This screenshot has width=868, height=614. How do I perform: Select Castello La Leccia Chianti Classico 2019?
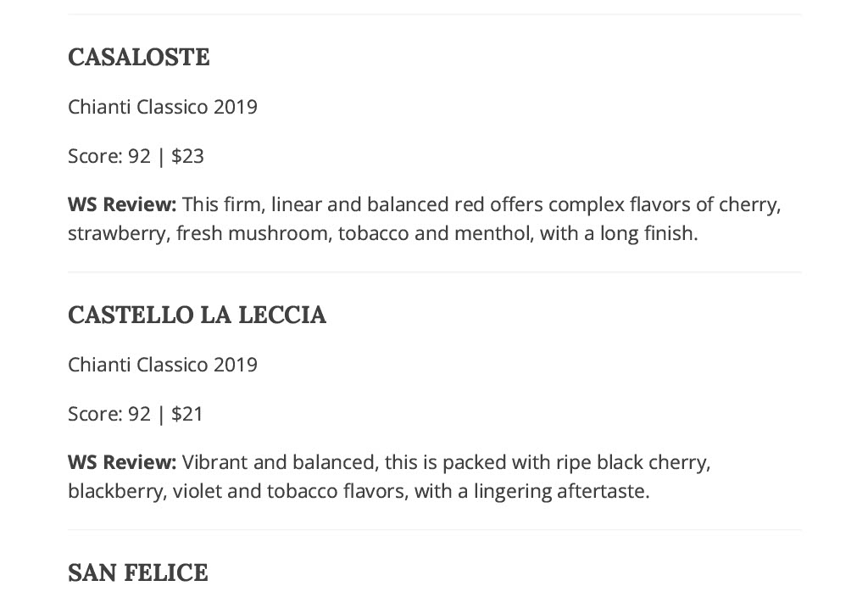pos(163,365)
